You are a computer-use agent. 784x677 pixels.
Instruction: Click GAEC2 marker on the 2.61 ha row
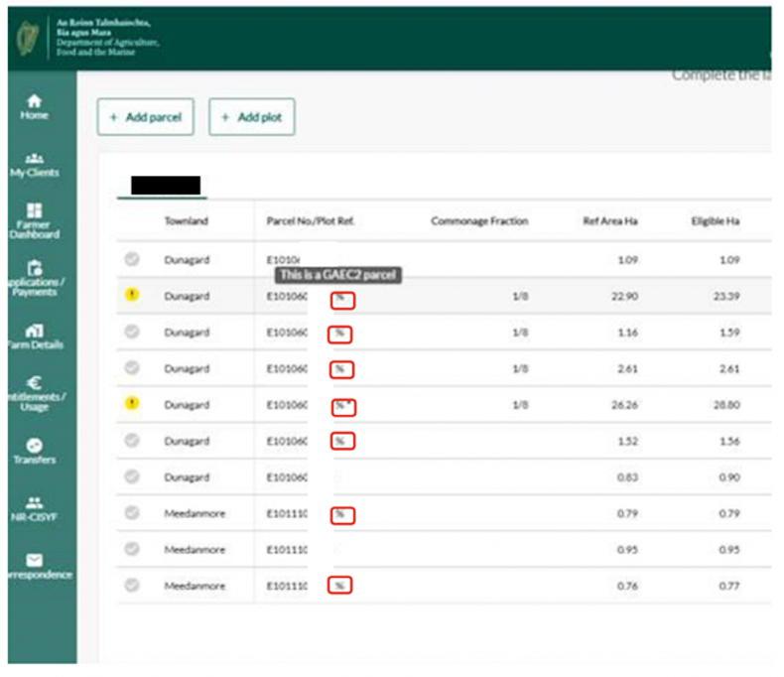pyautogui.click(x=342, y=369)
